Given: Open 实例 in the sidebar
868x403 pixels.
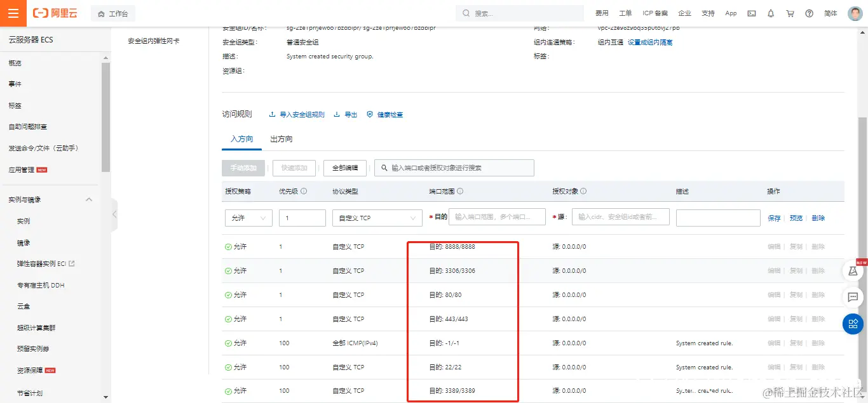Looking at the screenshot, I should (24, 221).
